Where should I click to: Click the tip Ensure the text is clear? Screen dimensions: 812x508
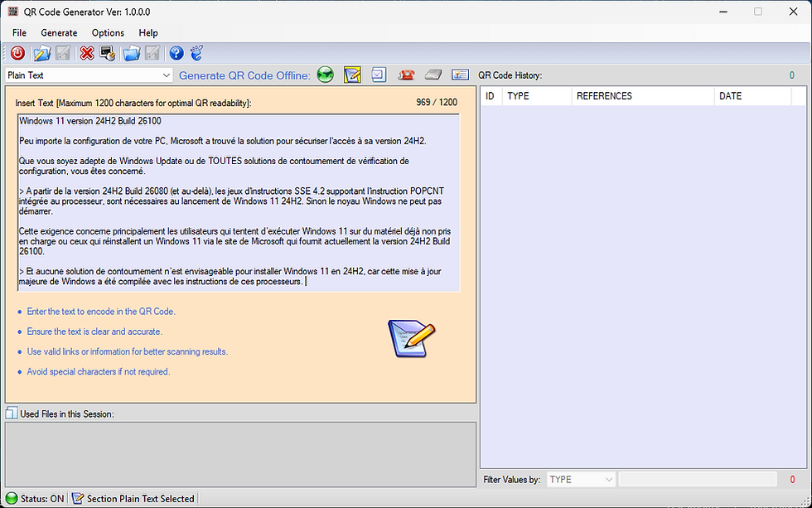point(94,331)
